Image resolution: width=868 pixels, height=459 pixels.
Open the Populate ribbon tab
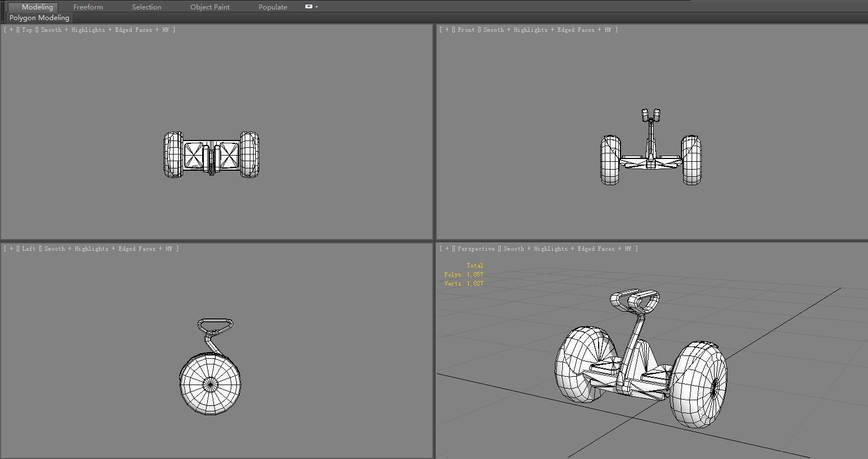coord(273,7)
